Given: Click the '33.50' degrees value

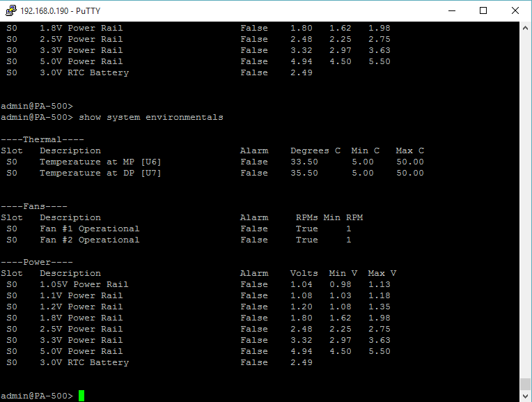Looking at the screenshot, I should tap(304, 162).
